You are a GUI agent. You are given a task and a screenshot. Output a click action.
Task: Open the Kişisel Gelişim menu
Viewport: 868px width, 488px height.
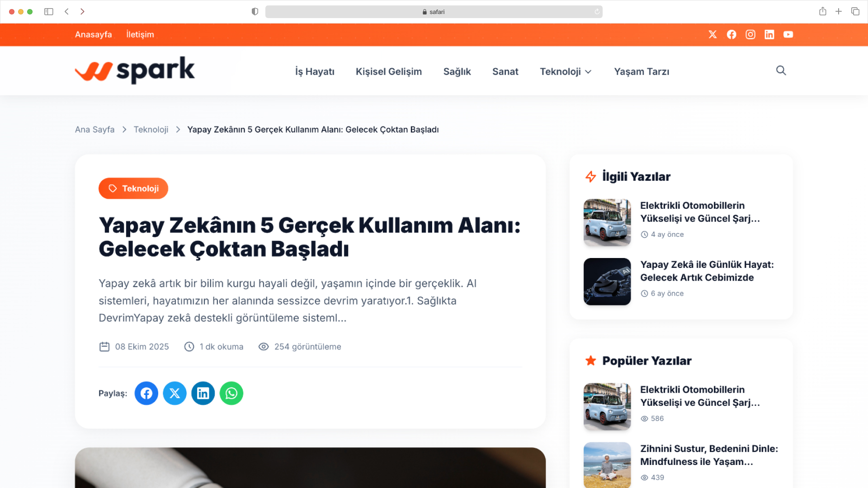[x=389, y=71]
